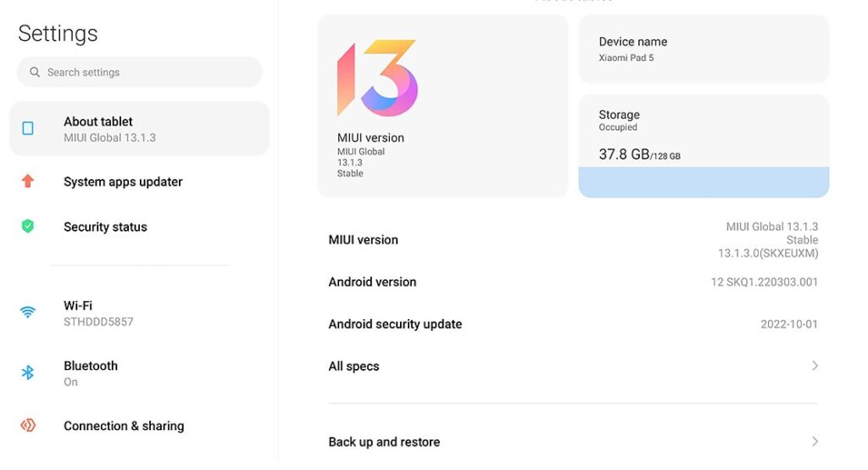This screenshot has width=868, height=470.
Task: Click the Wi-Fi signal icon
Action: [28, 312]
